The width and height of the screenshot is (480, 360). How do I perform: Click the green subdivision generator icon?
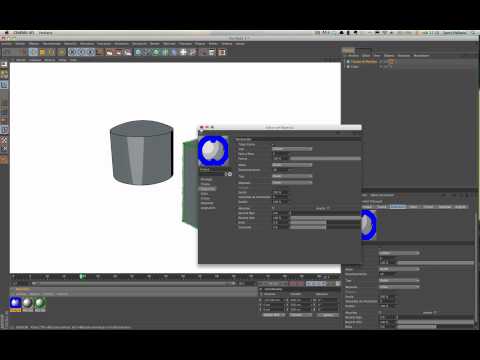[156, 52]
